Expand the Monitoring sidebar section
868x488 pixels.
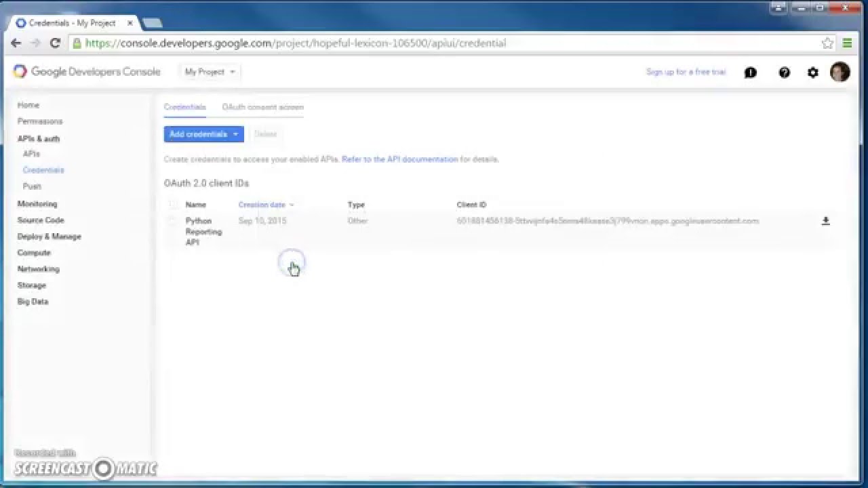[37, 204]
